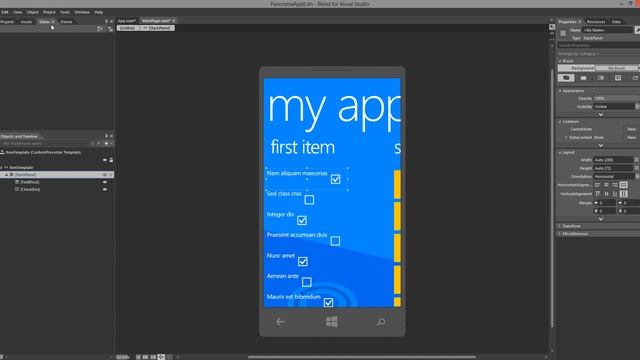Click the search magnifier on the phone
Viewport: 640px width, 360px height.
point(381,322)
